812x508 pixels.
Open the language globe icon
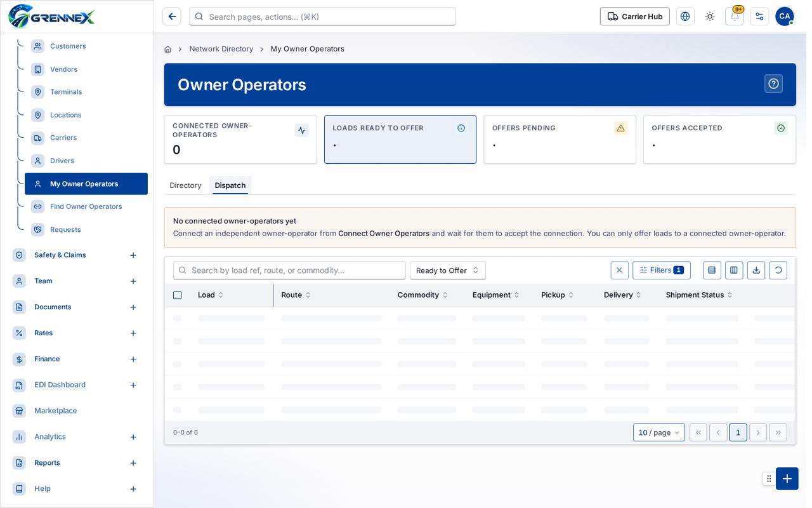[685, 17]
